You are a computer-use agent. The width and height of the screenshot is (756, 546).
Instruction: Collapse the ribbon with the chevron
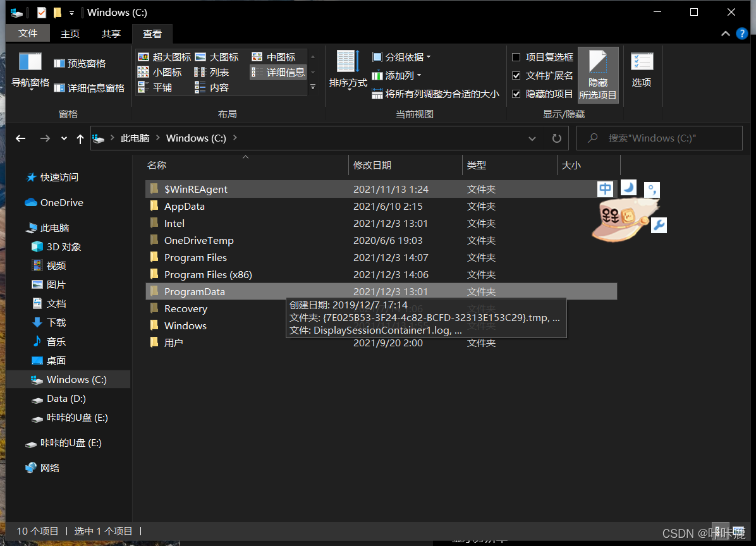point(725,33)
